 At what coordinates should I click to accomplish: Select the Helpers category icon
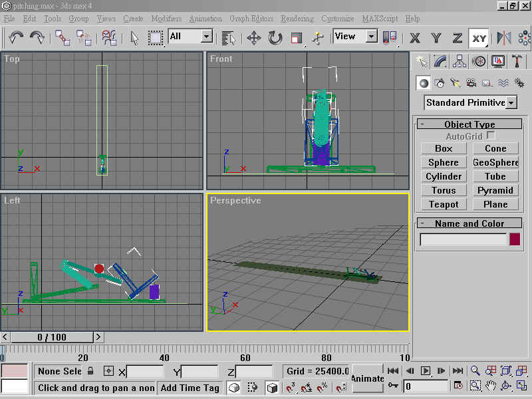(487, 82)
